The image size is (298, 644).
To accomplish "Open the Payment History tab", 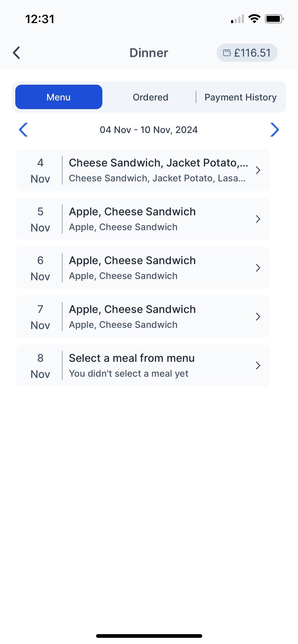I will pyautogui.click(x=240, y=97).
